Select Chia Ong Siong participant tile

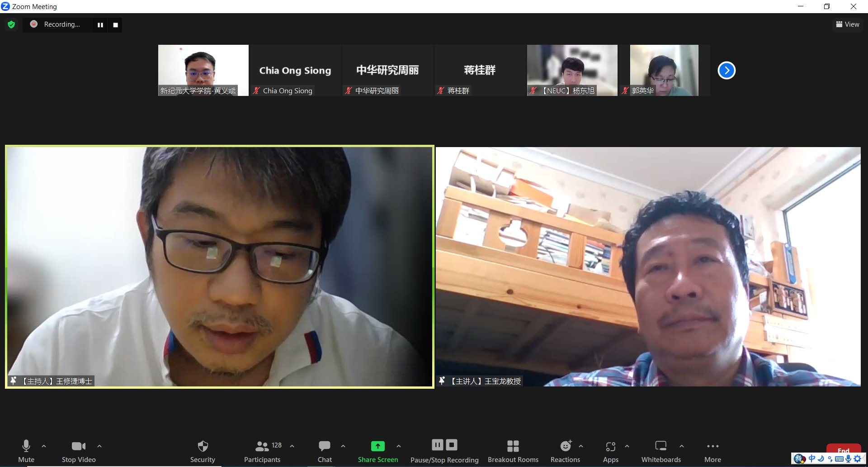(295, 70)
